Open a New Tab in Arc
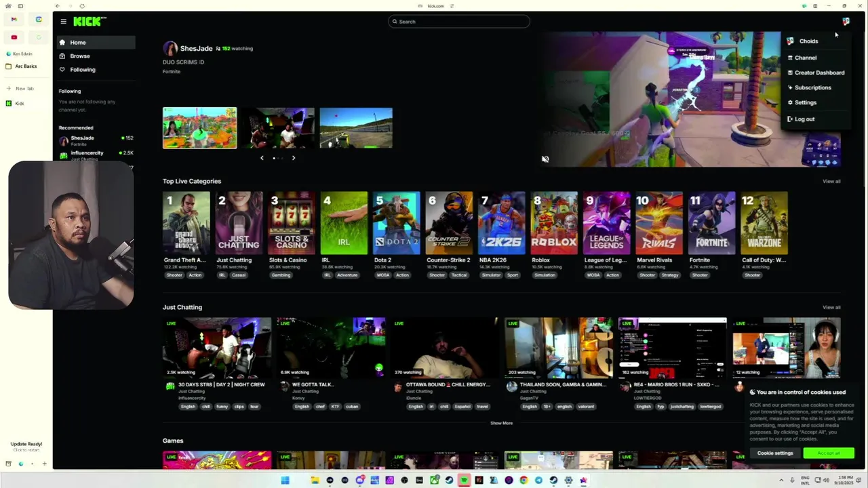 click(x=26, y=88)
